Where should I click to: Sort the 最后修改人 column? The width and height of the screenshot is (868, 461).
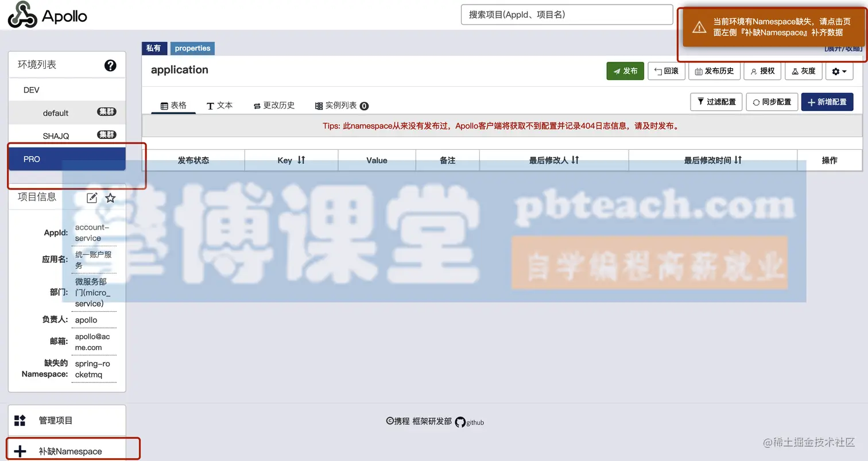click(x=575, y=160)
